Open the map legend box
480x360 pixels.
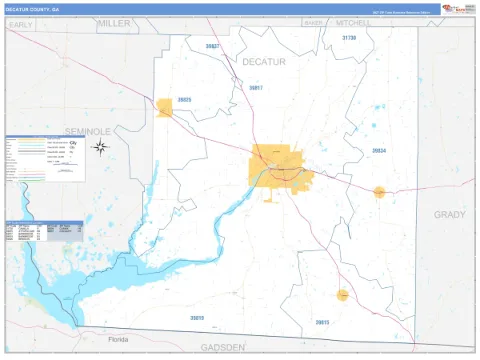click(45, 159)
